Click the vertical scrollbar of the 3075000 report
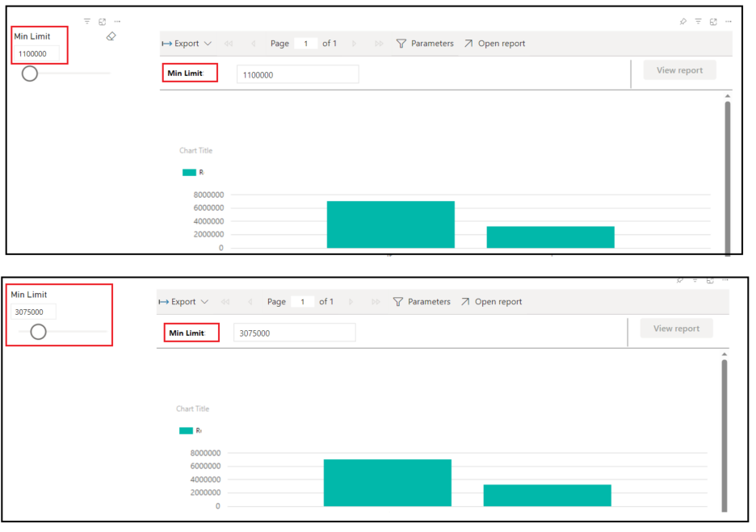The height and width of the screenshot is (532, 756). [724, 436]
